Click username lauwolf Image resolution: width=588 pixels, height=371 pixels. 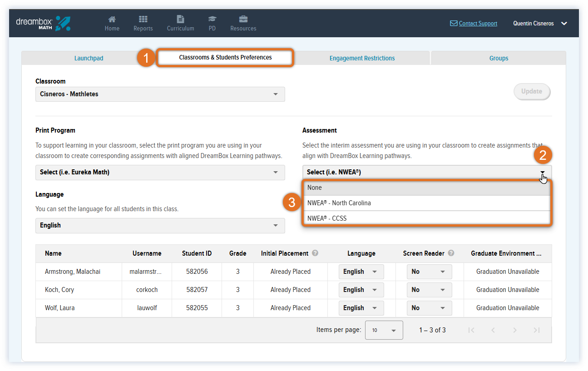click(x=147, y=308)
